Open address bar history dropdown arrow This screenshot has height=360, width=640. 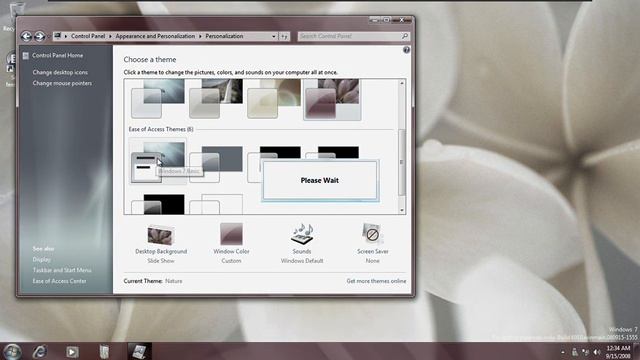pyautogui.click(x=273, y=36)
